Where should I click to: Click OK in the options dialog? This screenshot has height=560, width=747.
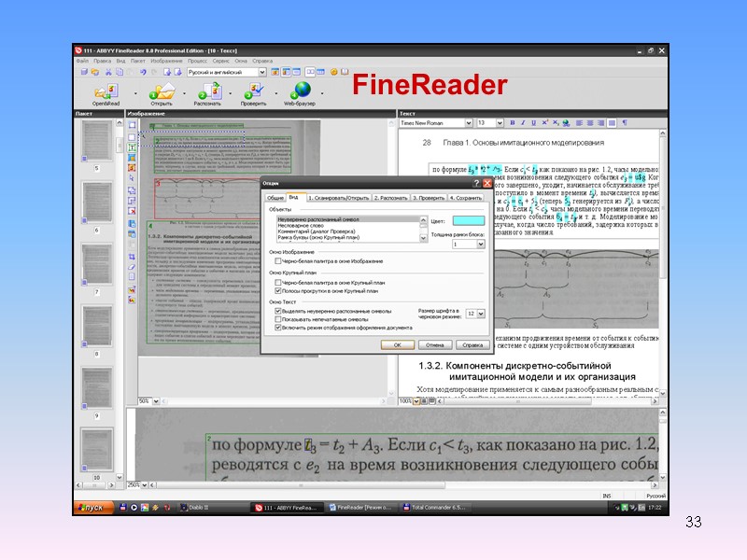pos(398,344)
